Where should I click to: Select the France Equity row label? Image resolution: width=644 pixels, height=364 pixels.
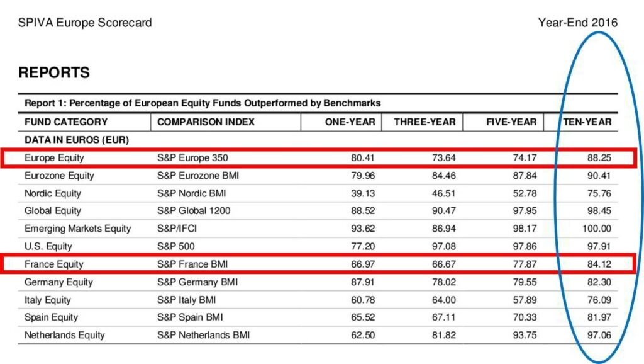(x=53, y=264)
